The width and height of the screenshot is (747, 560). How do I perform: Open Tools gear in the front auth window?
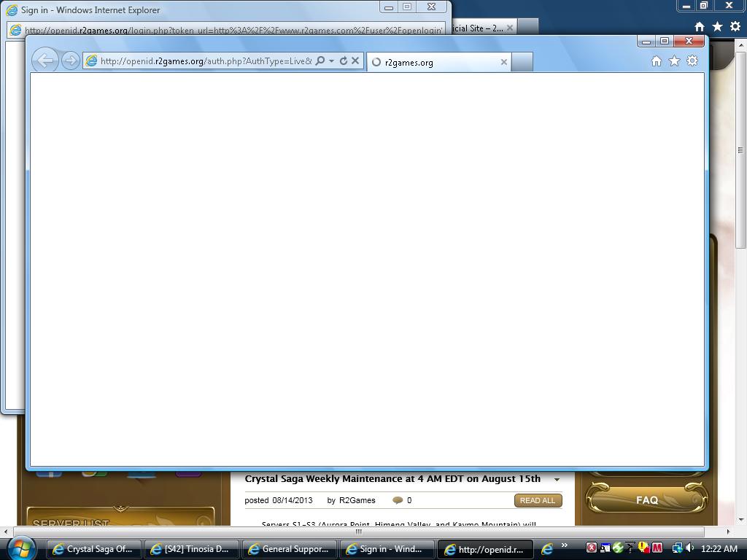point(692,61)
